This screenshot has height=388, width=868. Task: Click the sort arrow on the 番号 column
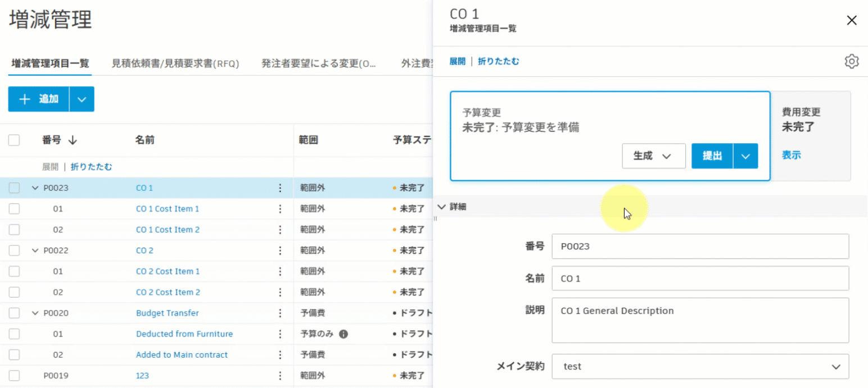click(x=73, y=140)
